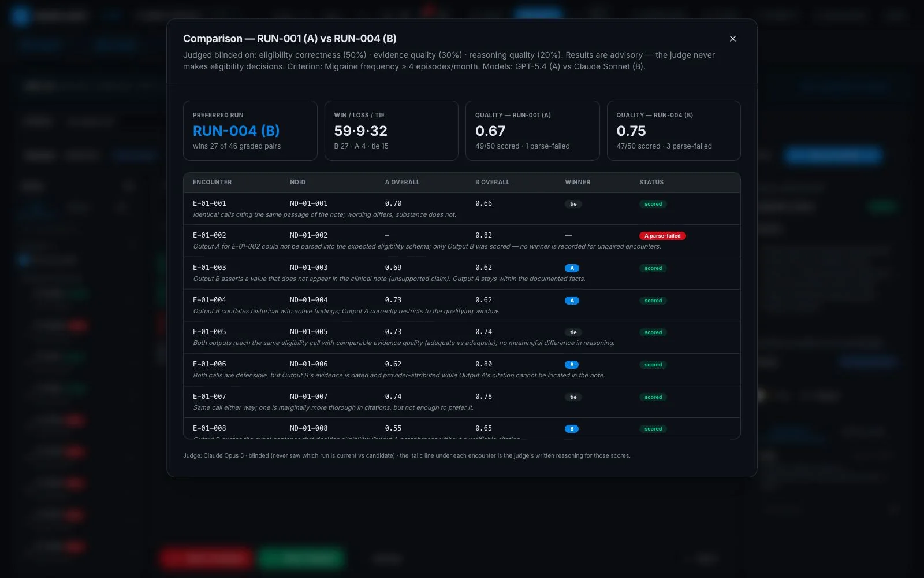Click the judge reasoning line under E-01-004
924x578 pixels.
pos(346,311)
